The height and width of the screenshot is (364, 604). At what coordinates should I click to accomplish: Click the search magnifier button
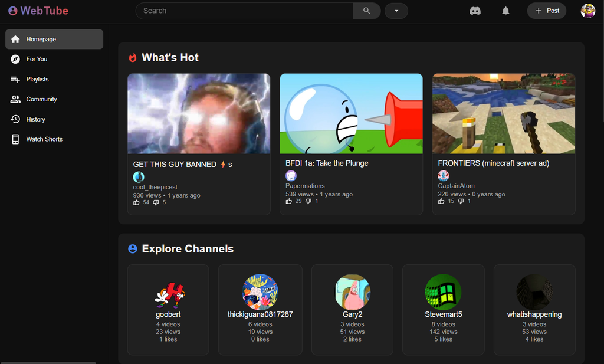366,11
